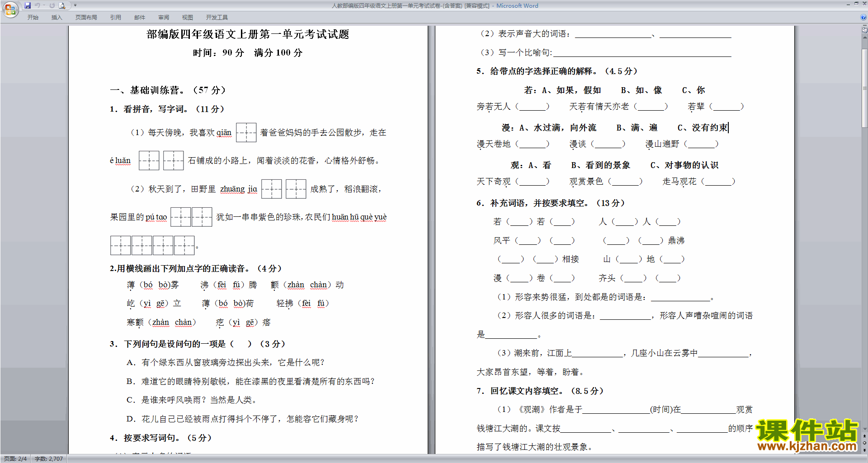Viewport: 868px width, 463px height.
Task: Click the Previous Page double-arrow icon
Action: click(x=865, y=436)
